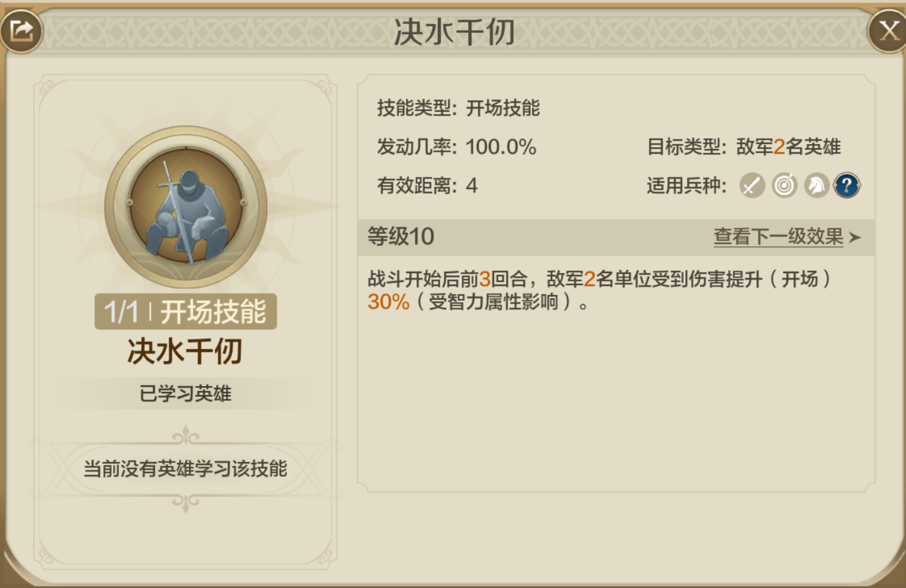Screen dimensions: 906x588
Task: Close the 决水千仞 skill window
Action: [x=888, y=30]
